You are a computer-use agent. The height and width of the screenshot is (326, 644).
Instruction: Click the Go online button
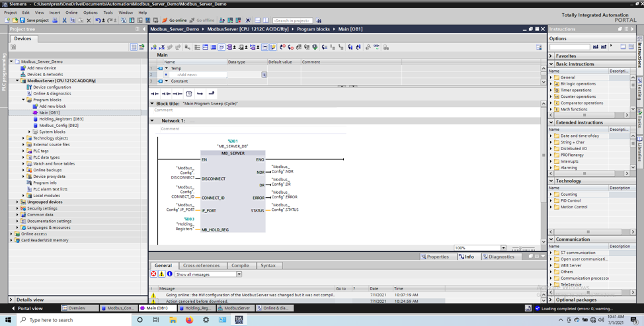coord(175,20)
